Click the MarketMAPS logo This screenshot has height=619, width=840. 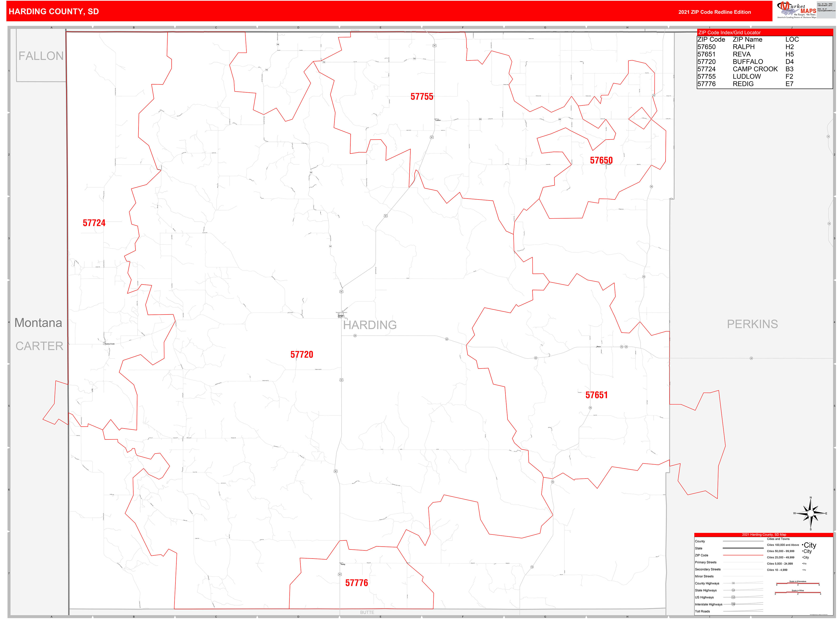pyautogui.click(x=796, y=10)
